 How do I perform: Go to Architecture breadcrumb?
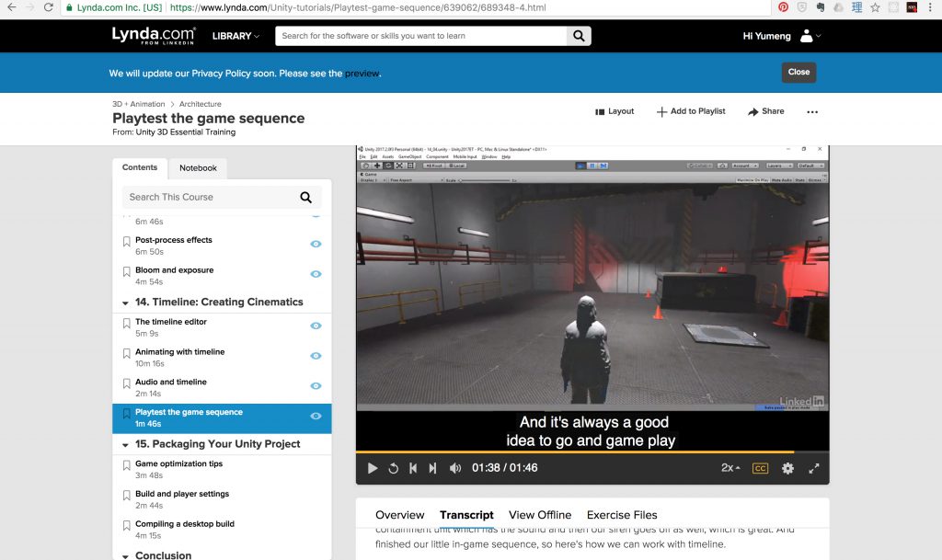point(200,104)
